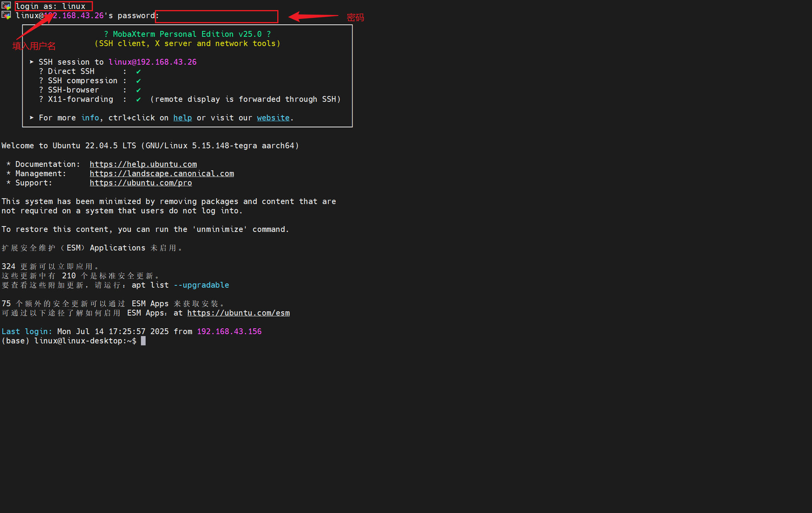Viewport: 812px width, 513px height.
Task: Click checkmark beside X11-forwarding
Action: (x=138, y=100)
